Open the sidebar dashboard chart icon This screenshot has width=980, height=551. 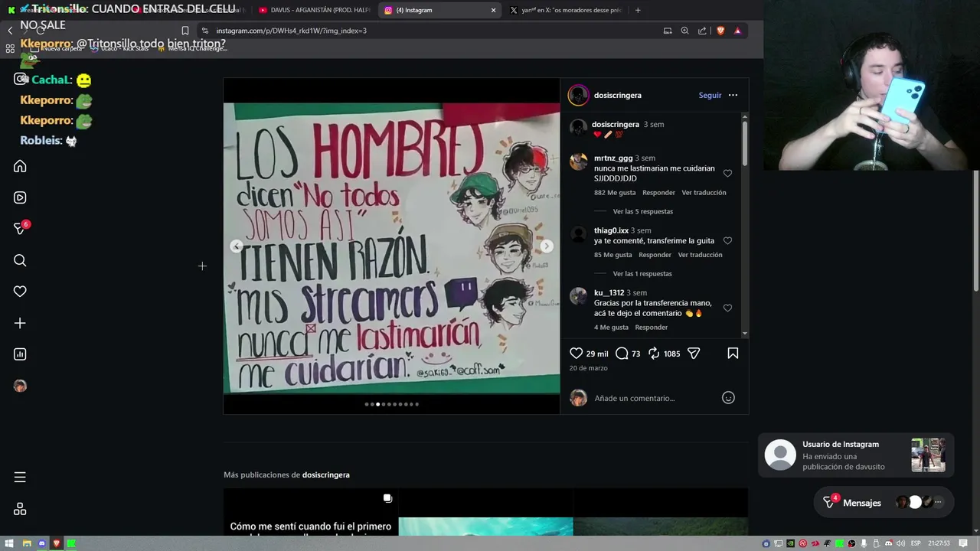pos(20,354)
